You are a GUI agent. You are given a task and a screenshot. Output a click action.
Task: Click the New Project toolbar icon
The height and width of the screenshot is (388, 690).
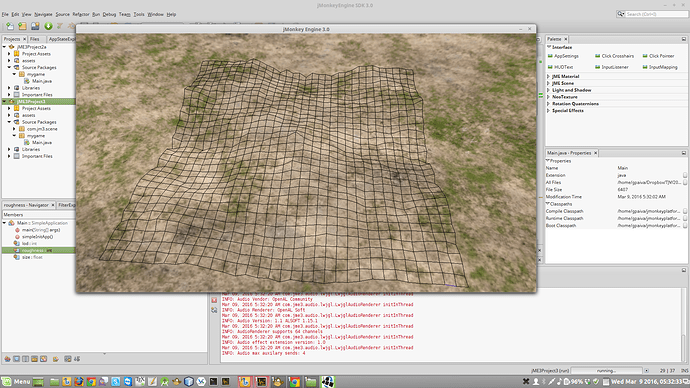[22, 26]
